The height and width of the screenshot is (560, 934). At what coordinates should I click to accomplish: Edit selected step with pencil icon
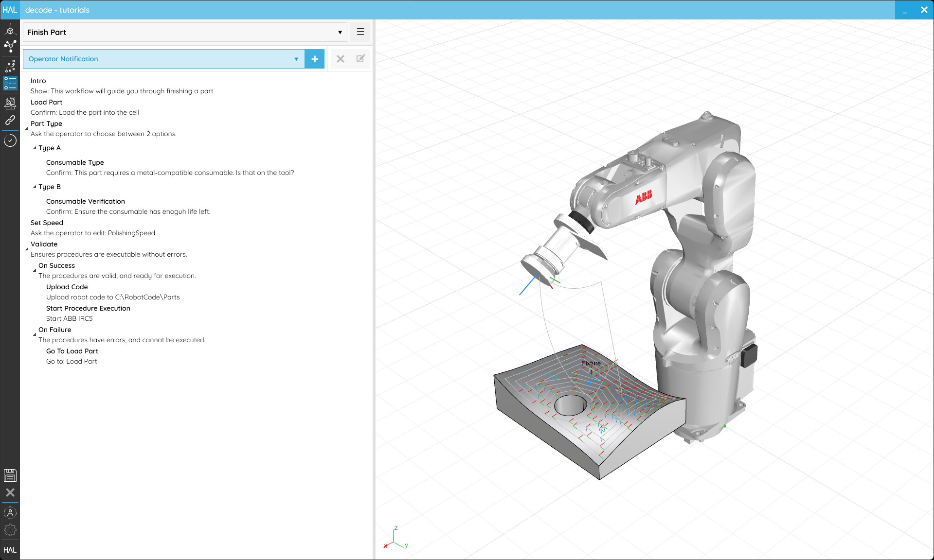coord(360,59)
